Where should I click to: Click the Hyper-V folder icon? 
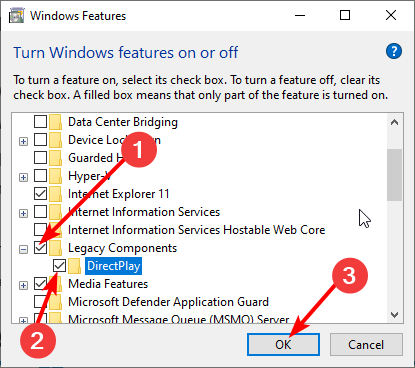point(56,176)
